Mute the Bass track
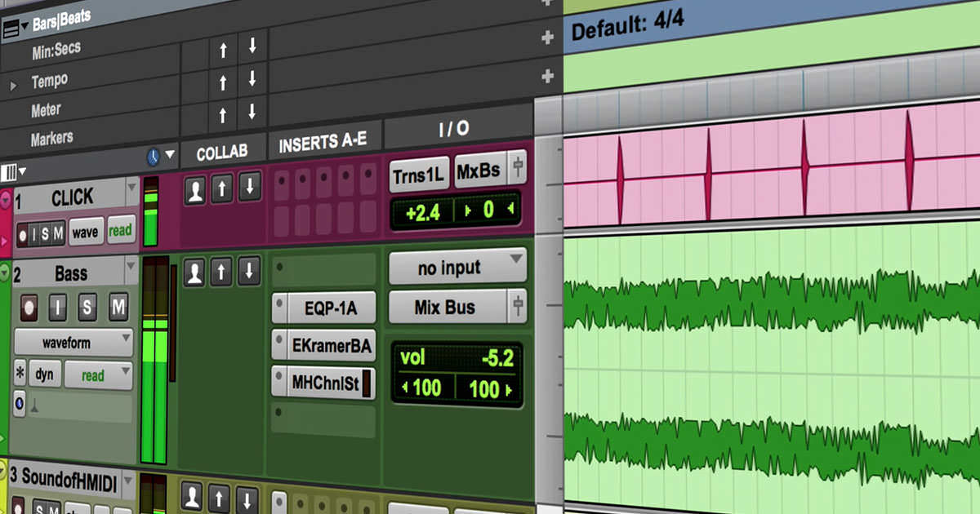The image size is (980, 514). pyautogui.click(x=118, y=308)
